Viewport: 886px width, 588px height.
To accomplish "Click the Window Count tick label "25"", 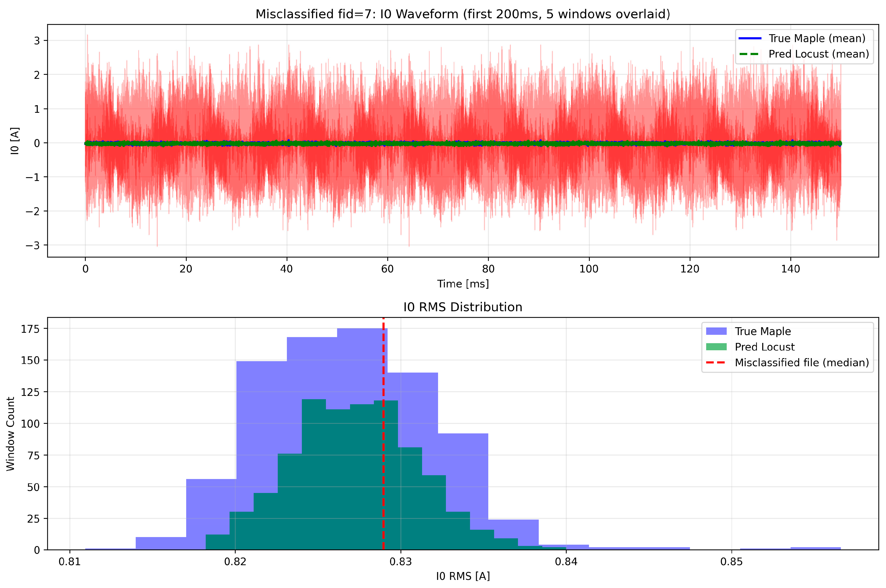I will (x=33, y=519).
